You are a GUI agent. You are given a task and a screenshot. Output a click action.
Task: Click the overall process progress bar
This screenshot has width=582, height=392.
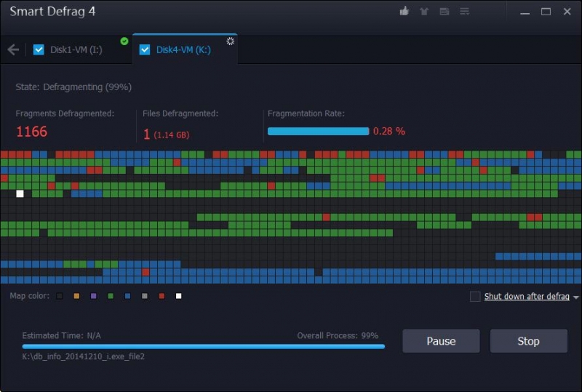pyautogui.click(x=204, y=346)
